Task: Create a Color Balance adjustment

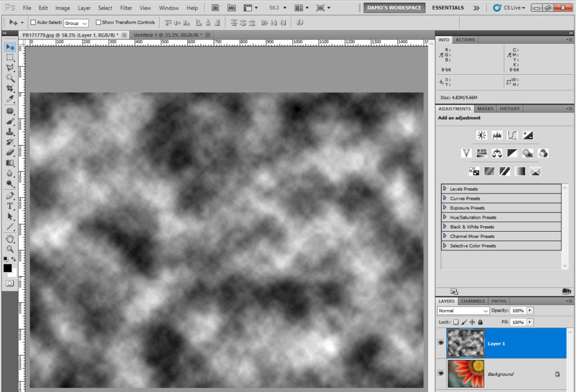Action: tap(497, 153)
